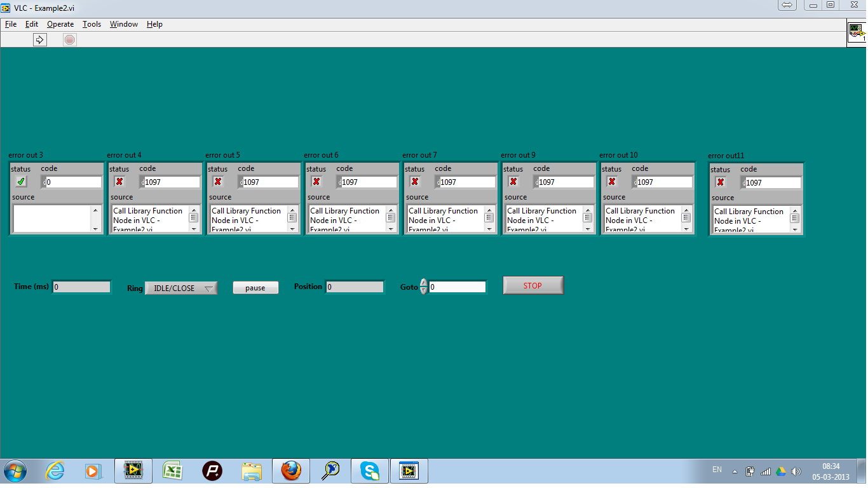Image resolution: width=868 pixels, height=488 pixels.
Task: Toggle error out 6 status indicator
Action: 316,182
